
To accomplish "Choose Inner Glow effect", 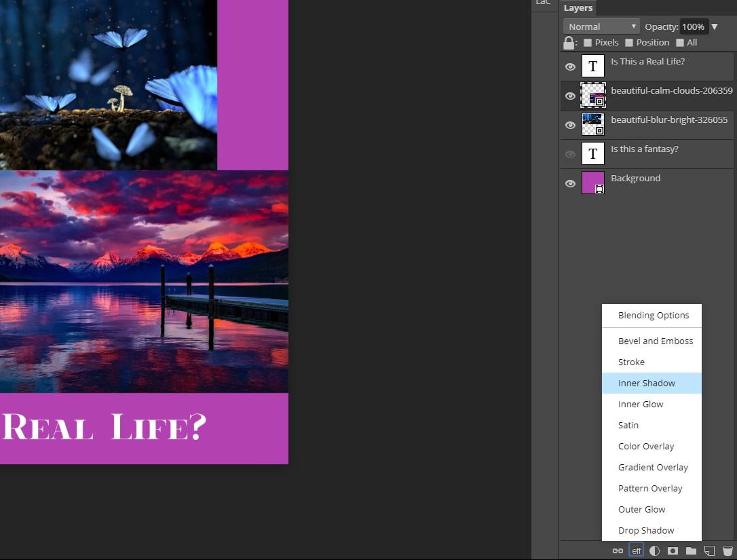I will click(x=651, y=405).
